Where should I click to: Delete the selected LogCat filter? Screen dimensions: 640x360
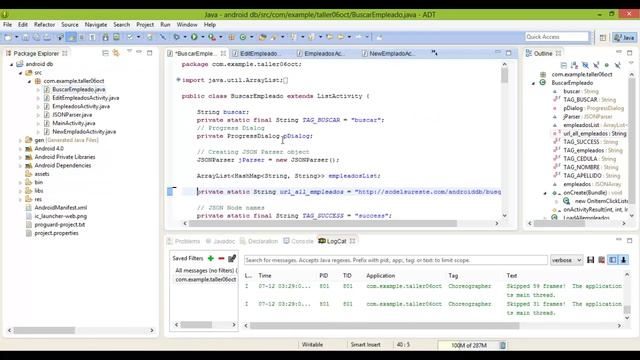tap(221, 258)
